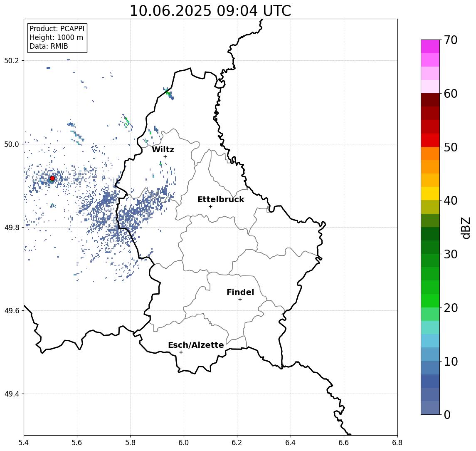
Task: Click the 'Product: PCAPPI' text
Action: [57, 29]
